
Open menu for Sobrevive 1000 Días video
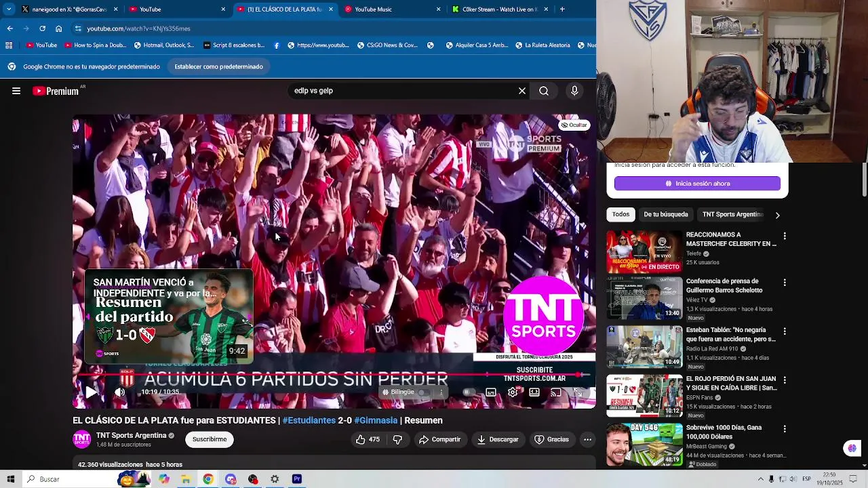click(x=785, y=428)
